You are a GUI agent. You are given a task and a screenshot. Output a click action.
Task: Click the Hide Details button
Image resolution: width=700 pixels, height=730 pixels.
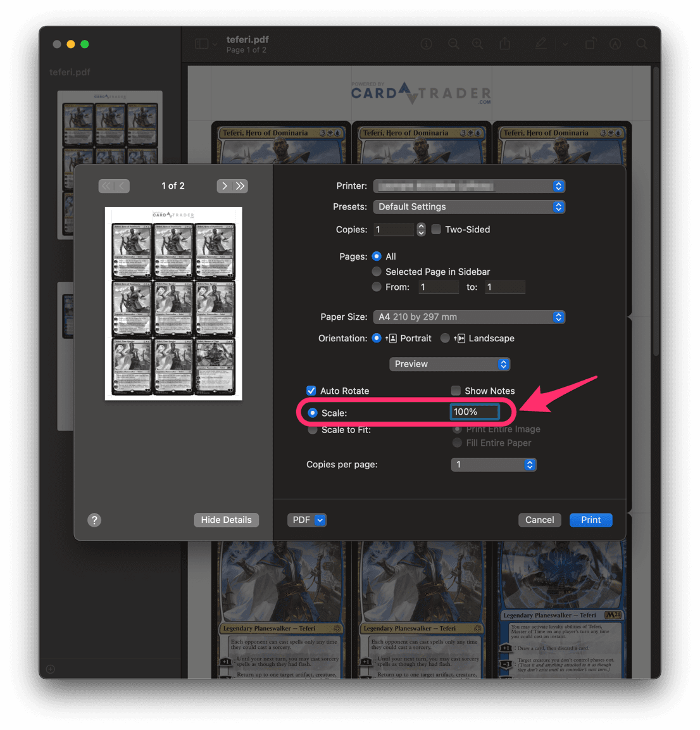226,520
